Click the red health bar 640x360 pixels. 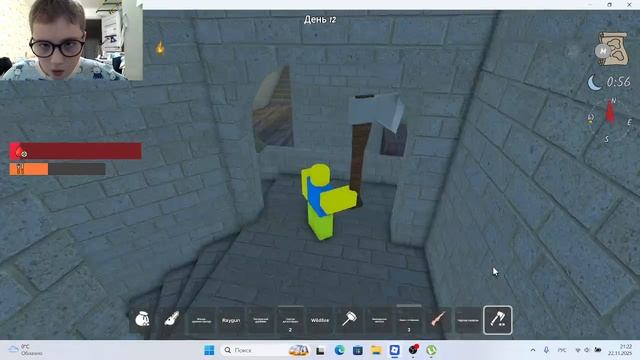coord(76,151)
